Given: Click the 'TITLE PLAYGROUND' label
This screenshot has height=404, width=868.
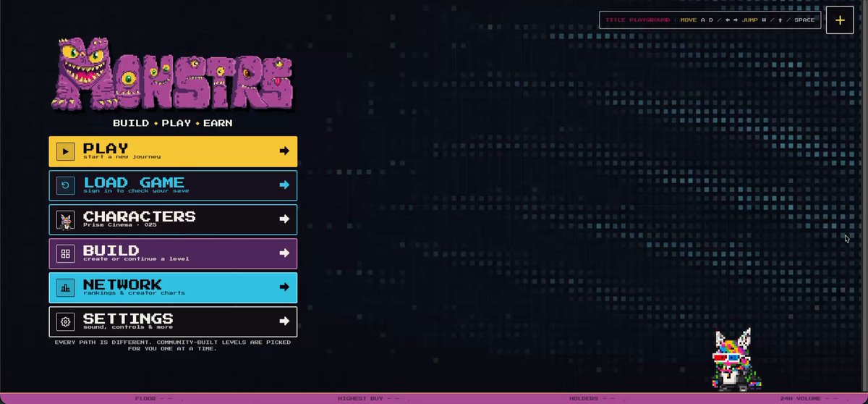Looking at the screenshot, I should pyautogui.click(x=637, y=20).
